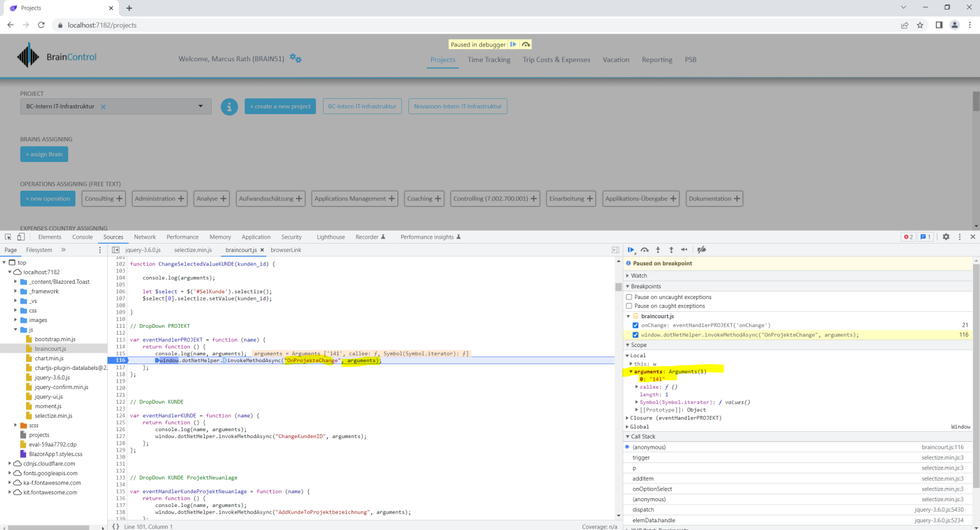
Task: Expand the Watch section
Action: click(639, 276)
